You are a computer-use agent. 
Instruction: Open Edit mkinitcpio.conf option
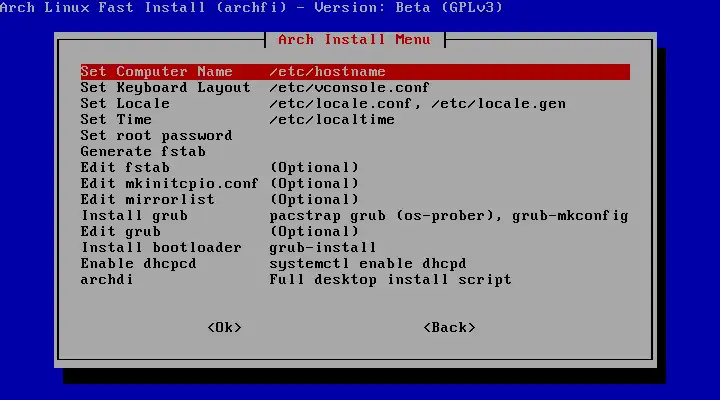[x=355, y=184]
